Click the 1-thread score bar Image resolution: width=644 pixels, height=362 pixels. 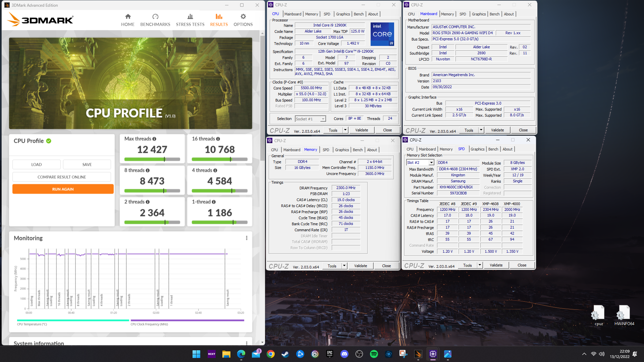pos(220,223)
